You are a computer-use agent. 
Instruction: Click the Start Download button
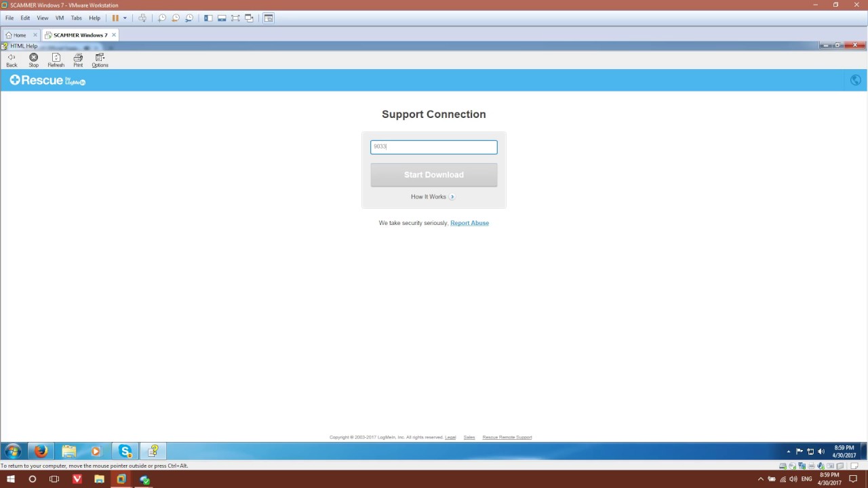[434, 174]
